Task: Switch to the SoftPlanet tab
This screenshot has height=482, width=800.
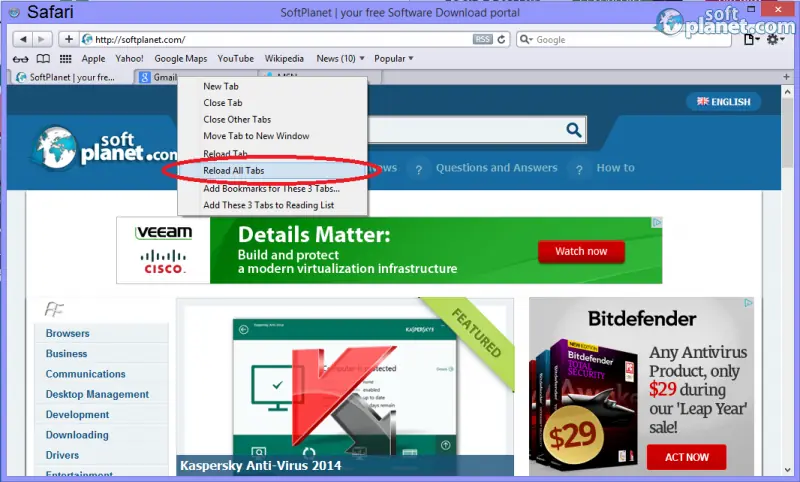Action: pos(71,77)
